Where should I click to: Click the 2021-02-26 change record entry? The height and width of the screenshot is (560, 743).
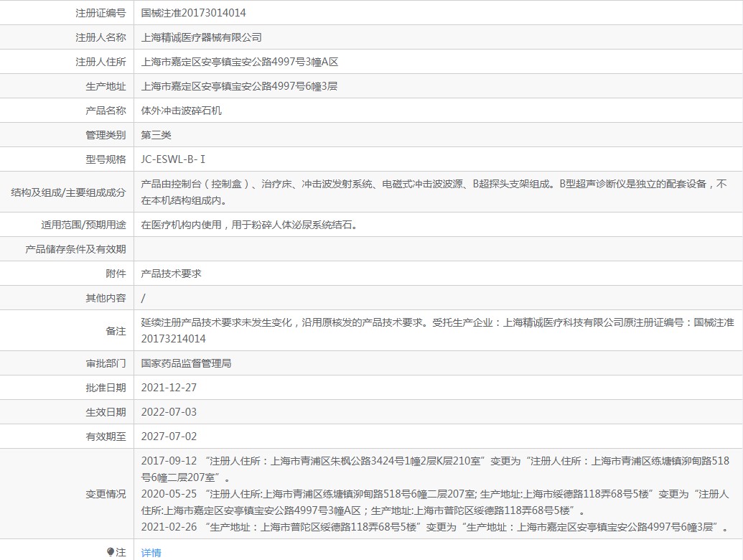coord(434,527)
